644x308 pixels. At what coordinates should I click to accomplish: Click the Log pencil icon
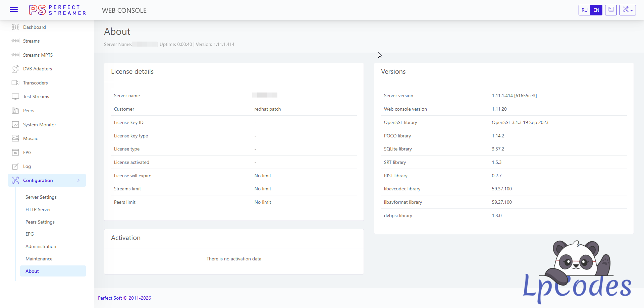point(15,167)
